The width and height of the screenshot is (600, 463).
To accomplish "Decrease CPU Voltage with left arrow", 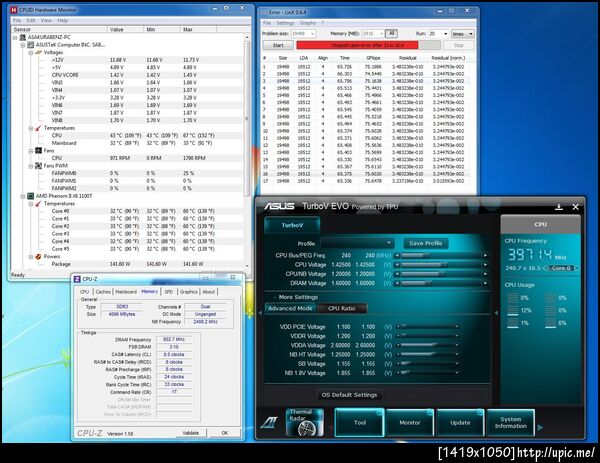I will coord(397,264).
